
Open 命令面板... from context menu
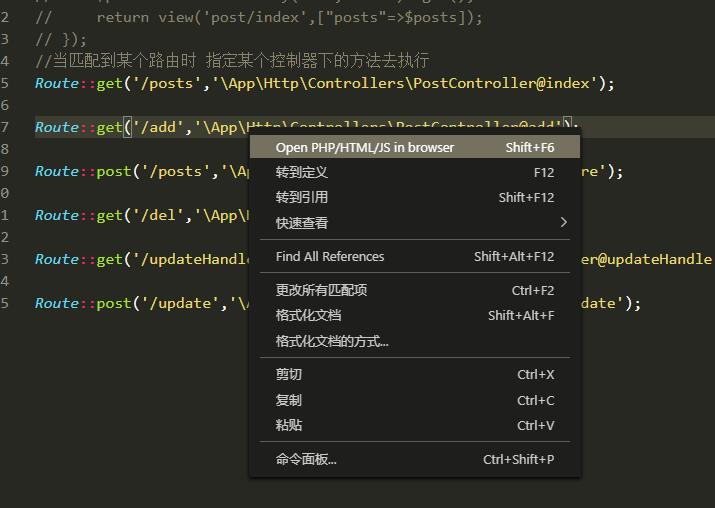click(x=415, y=459)
